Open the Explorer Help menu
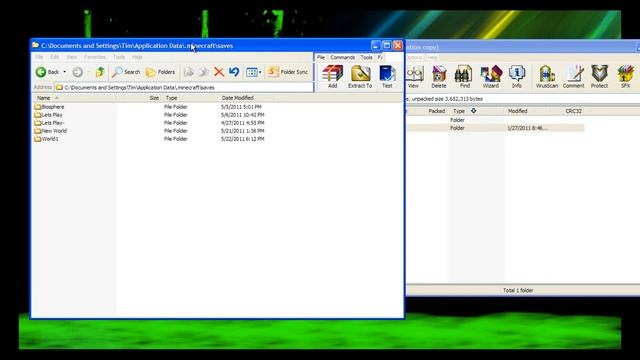The height and width of the screenshot is (360, 640). click(x=137, y=57)
